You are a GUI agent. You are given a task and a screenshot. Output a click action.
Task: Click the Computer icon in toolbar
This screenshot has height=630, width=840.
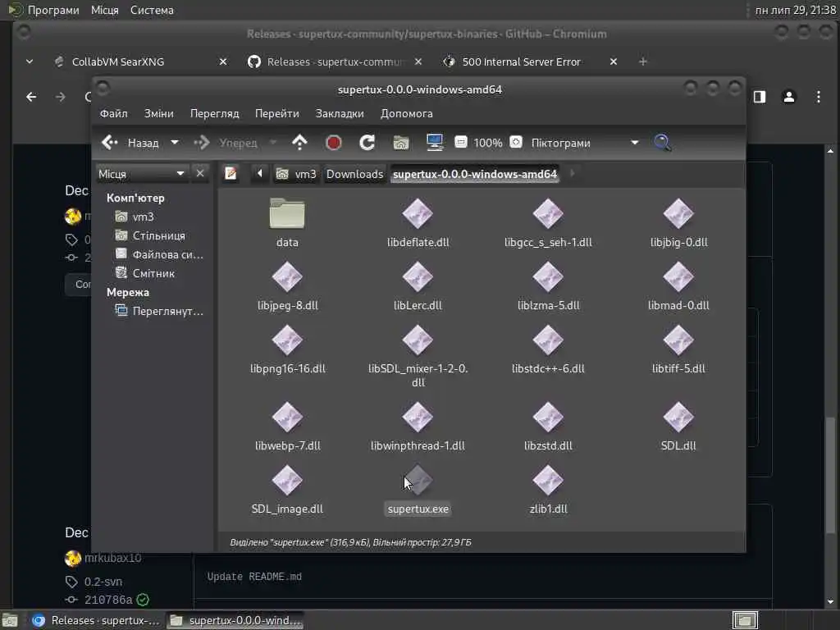[435, 143]
